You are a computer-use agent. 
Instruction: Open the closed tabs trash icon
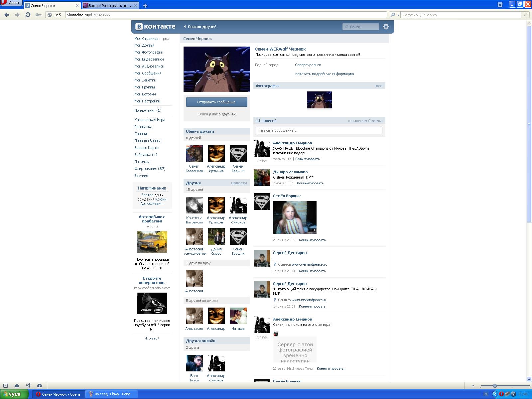click(500, 5)
